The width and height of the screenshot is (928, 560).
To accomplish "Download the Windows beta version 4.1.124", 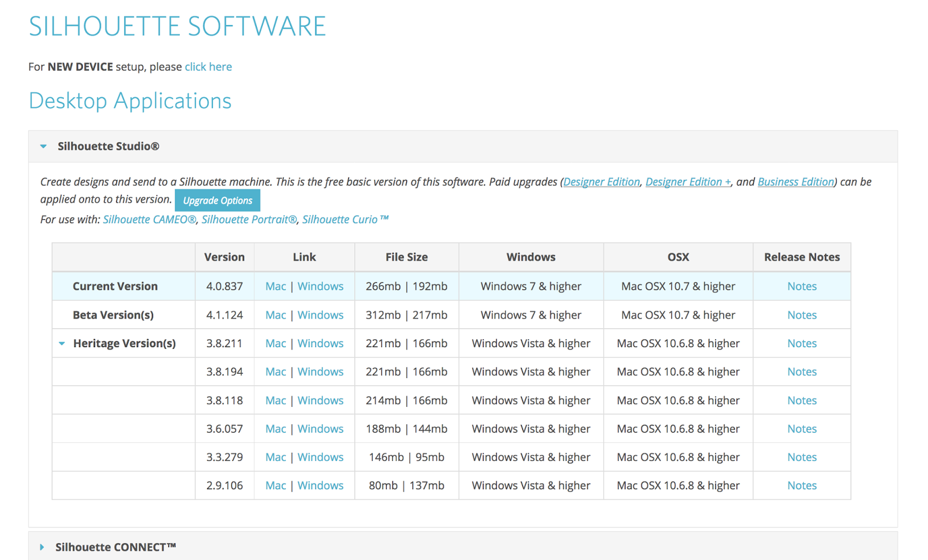I will click(x=321, y=315).
